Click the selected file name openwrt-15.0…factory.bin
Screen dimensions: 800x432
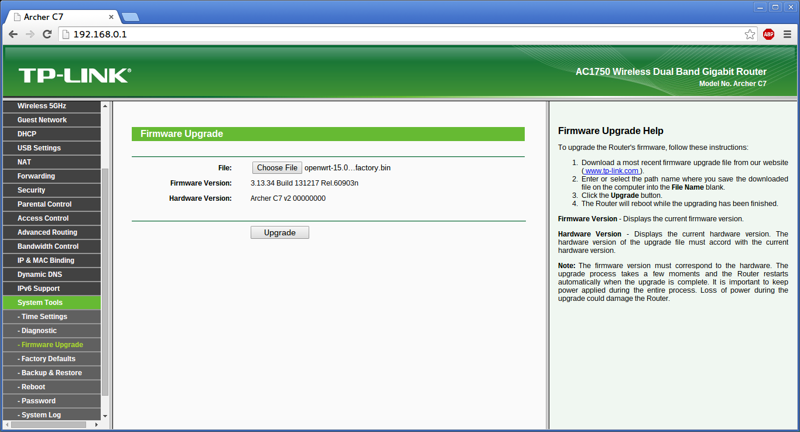point(347,167)
